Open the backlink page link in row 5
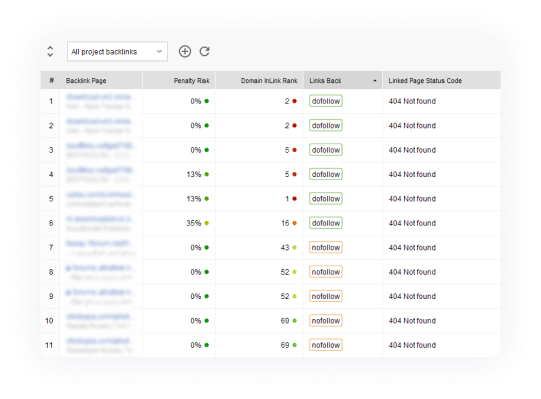 pos(99,194)
